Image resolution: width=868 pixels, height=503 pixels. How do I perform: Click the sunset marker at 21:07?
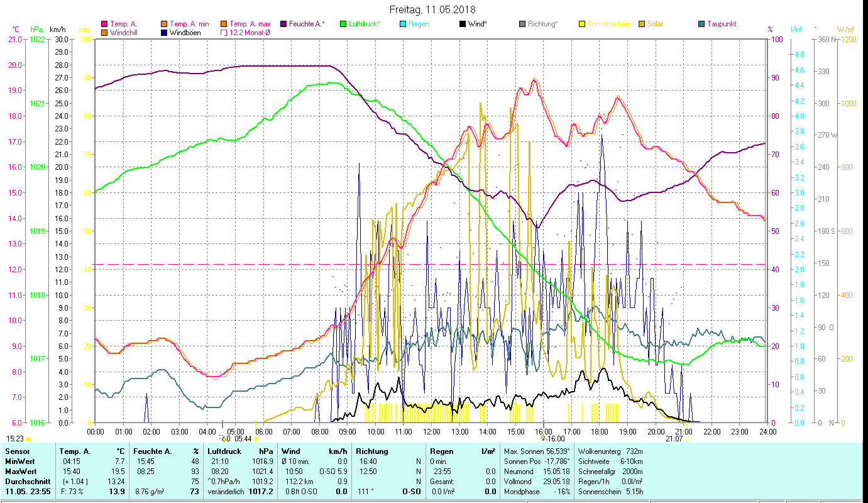point(686,439)
